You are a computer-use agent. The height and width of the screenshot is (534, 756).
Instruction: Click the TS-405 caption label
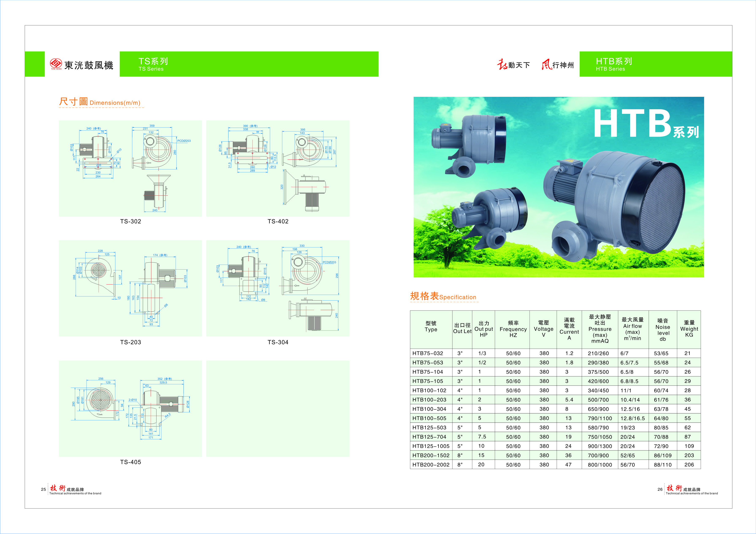130,462
